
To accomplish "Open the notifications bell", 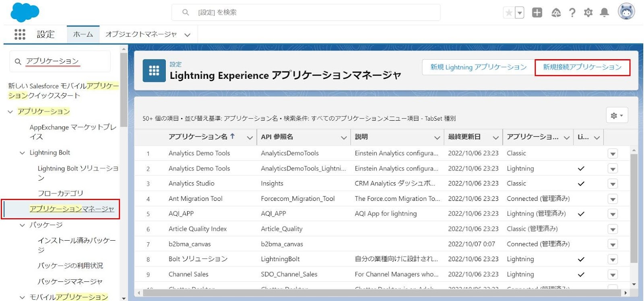I will 604,13.
